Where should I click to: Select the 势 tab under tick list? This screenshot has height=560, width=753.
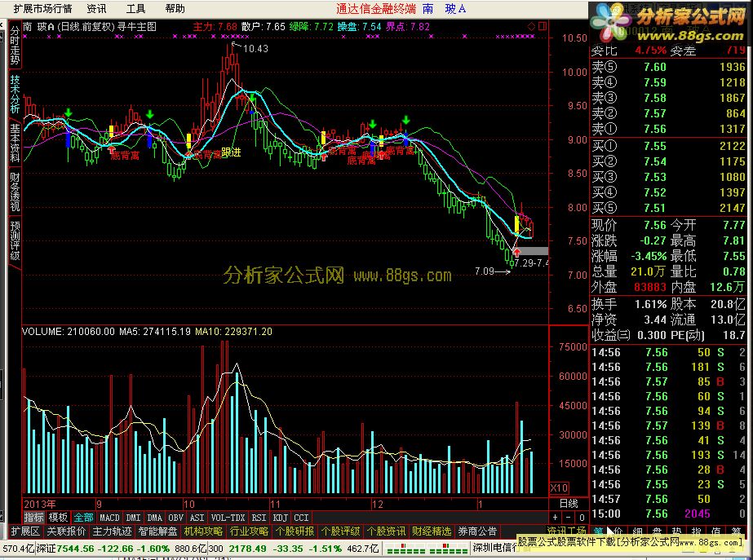tap(676, 531)
